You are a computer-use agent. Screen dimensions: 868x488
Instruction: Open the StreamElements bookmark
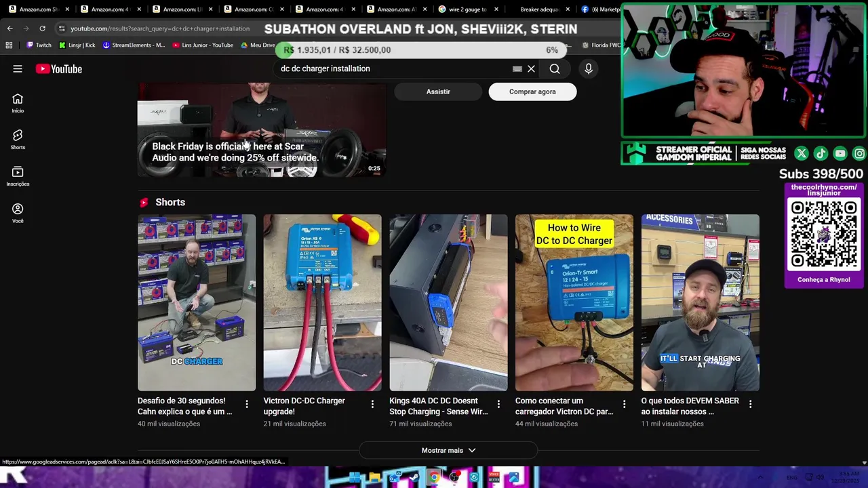pos(134,45)
